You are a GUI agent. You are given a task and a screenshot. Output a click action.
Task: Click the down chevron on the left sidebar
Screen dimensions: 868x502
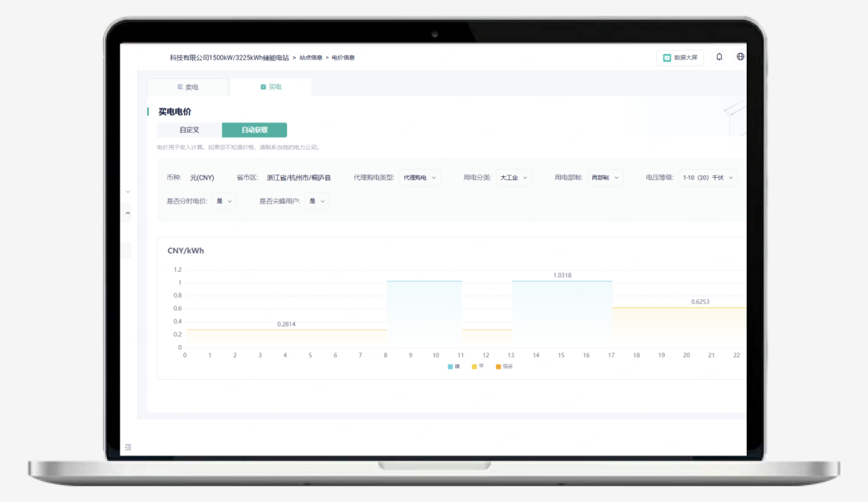click(128, 191)
